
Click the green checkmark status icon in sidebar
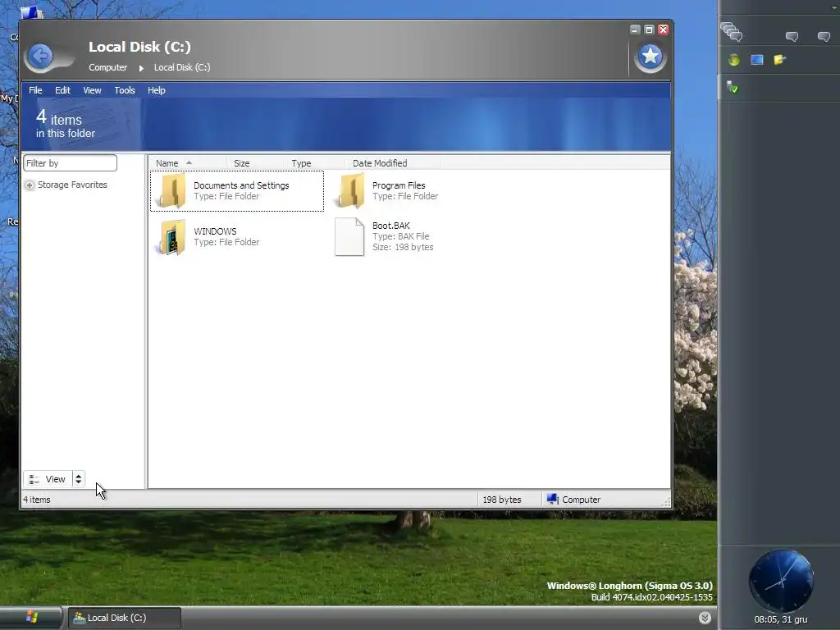733,87
